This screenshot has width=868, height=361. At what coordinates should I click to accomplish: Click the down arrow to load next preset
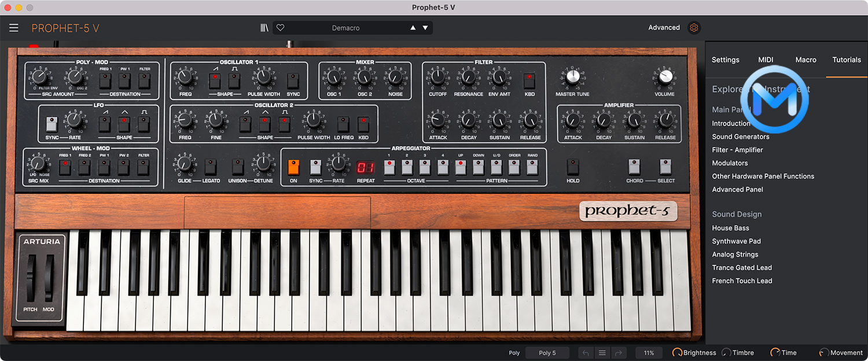click(x=426, y=27)
